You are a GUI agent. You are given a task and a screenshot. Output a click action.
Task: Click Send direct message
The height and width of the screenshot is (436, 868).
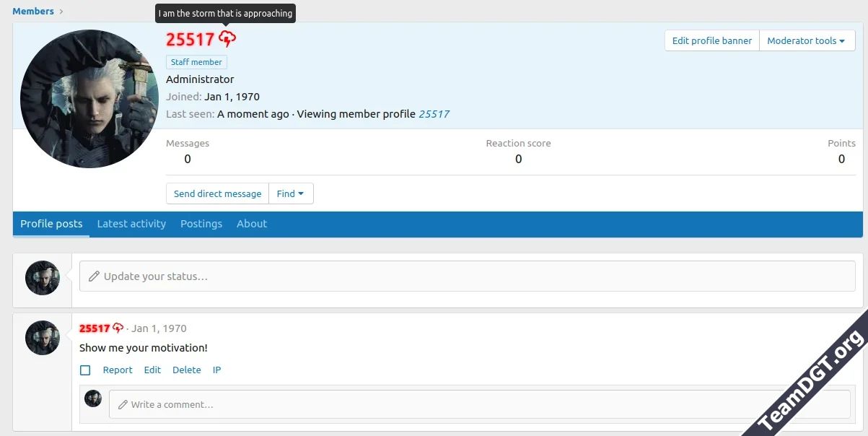click(218, 193)
